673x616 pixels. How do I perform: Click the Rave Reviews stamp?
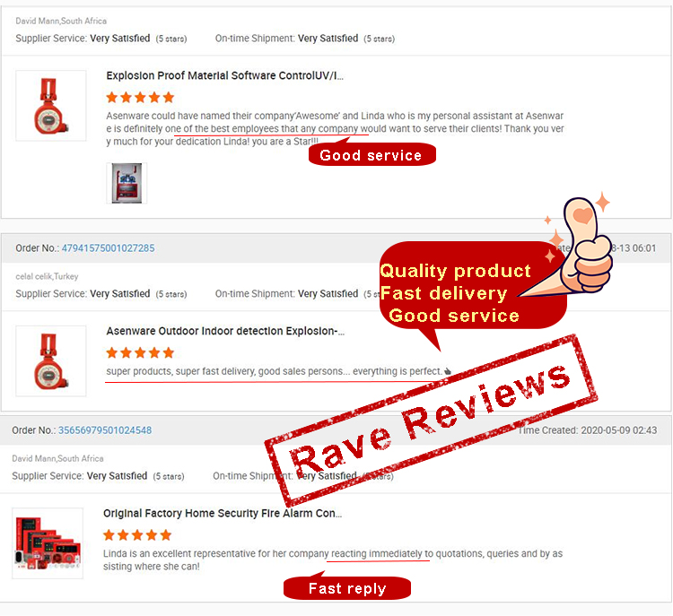[431, 421]
